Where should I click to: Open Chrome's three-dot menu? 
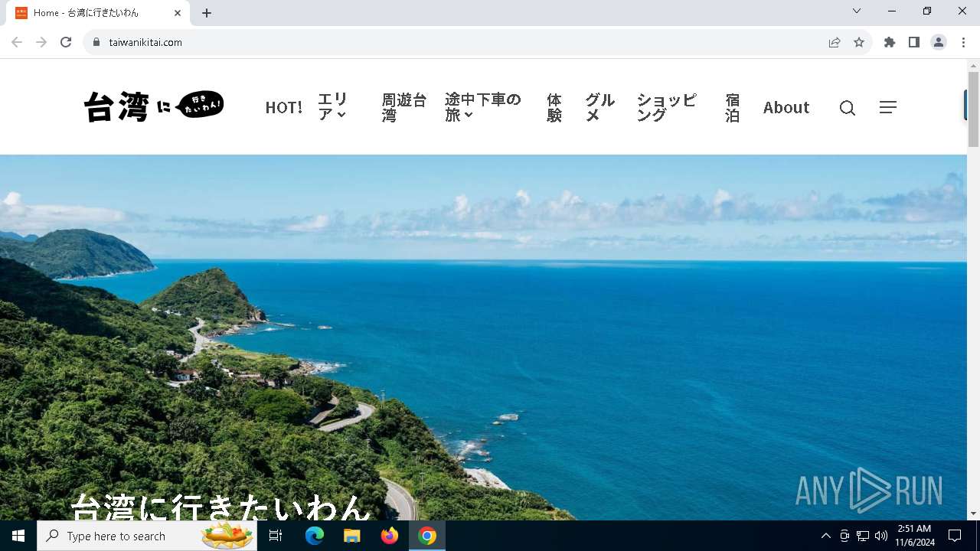click(963, 42)
